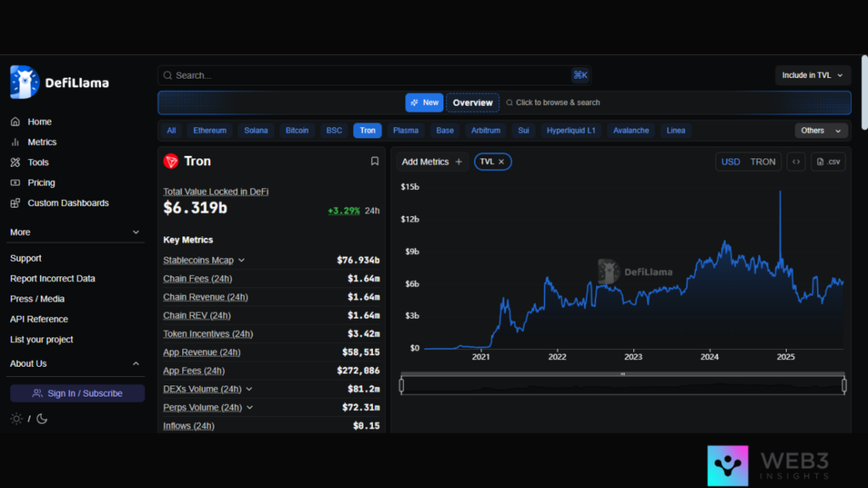Click the Sign In / Subscribe button
868x488 pixels.
click(x=77, y=393)
